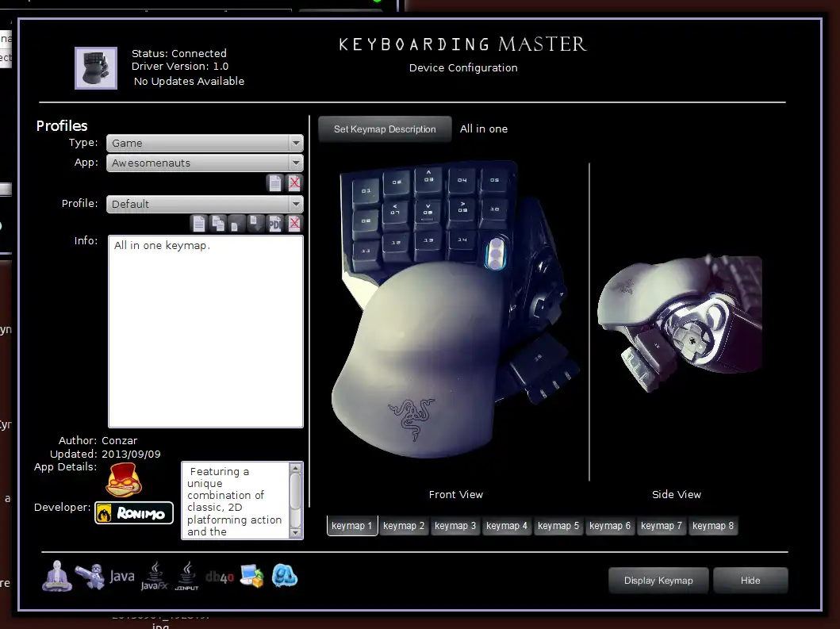Screen dimensions: 840x629
Task: Click the Display Keymap button
Action: (658, 581)
